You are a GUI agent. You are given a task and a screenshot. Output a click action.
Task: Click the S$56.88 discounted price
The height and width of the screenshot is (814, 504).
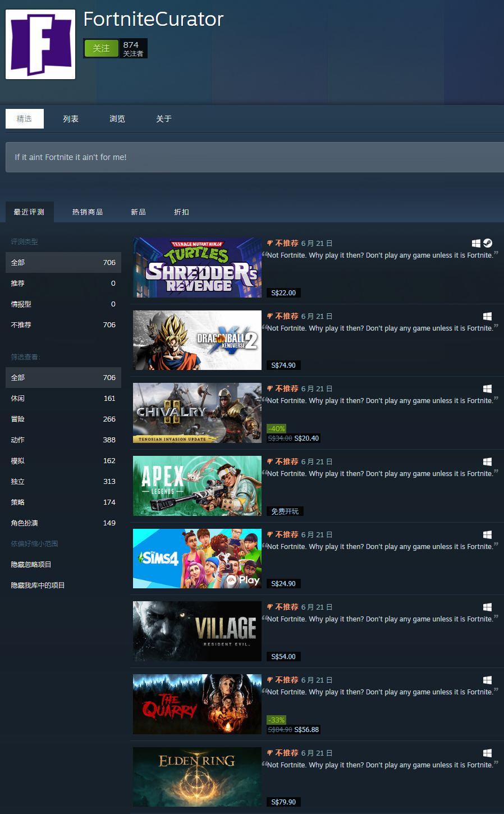click(x=306, y=730)
